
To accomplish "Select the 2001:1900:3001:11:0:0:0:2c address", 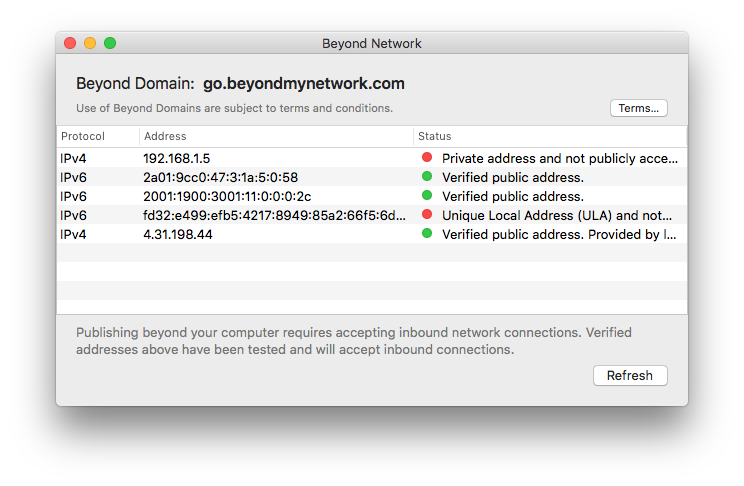I will [x=227, y=196].
